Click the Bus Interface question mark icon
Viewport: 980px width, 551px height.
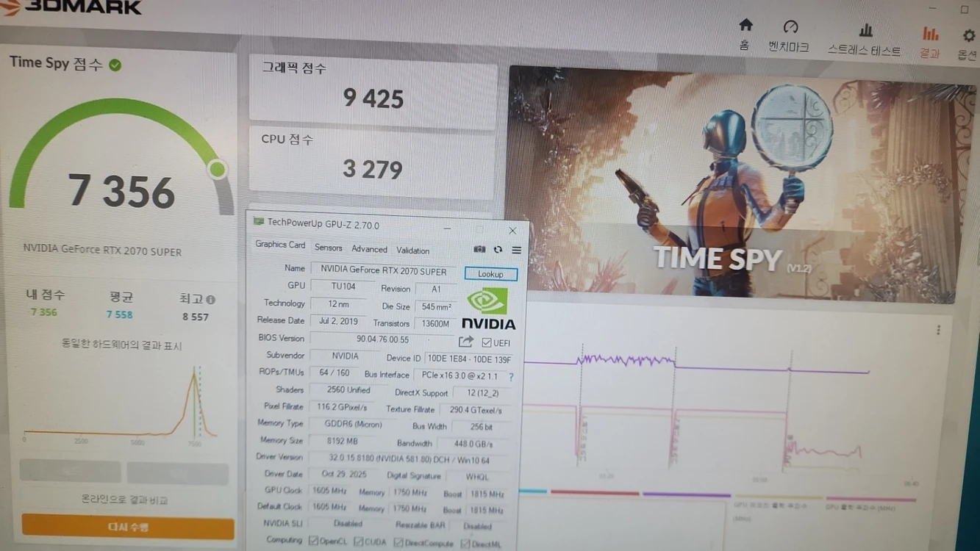[x=511, y=377]
